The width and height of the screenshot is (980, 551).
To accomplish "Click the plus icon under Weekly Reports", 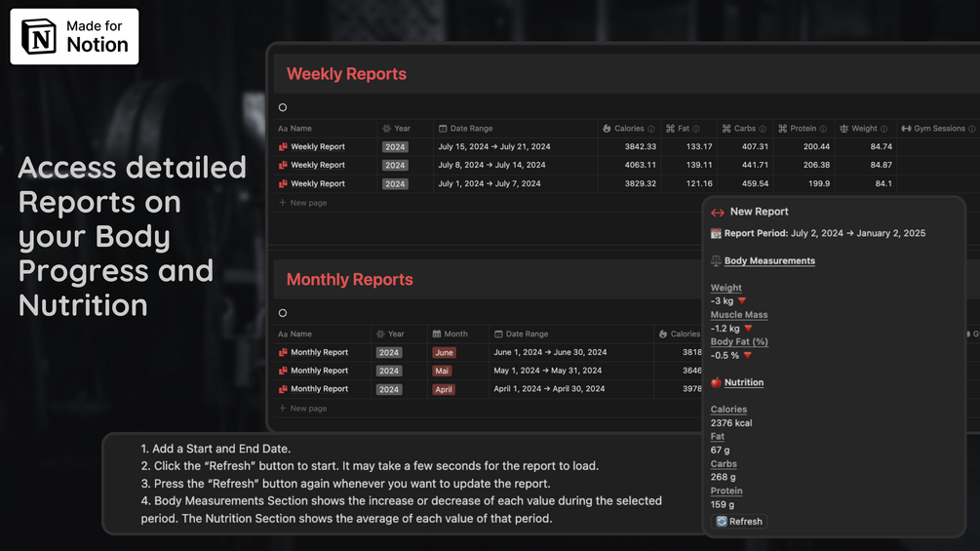I will point(283,203).
